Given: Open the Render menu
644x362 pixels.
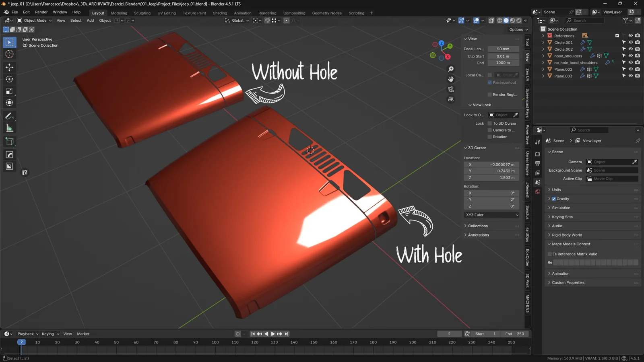Looking at the screenshot, I should 41,12.
